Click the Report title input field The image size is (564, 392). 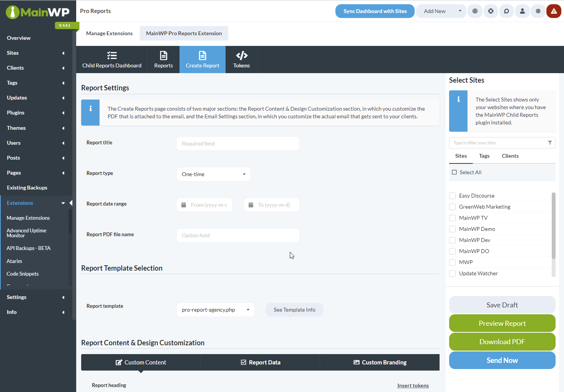point(238,144)
